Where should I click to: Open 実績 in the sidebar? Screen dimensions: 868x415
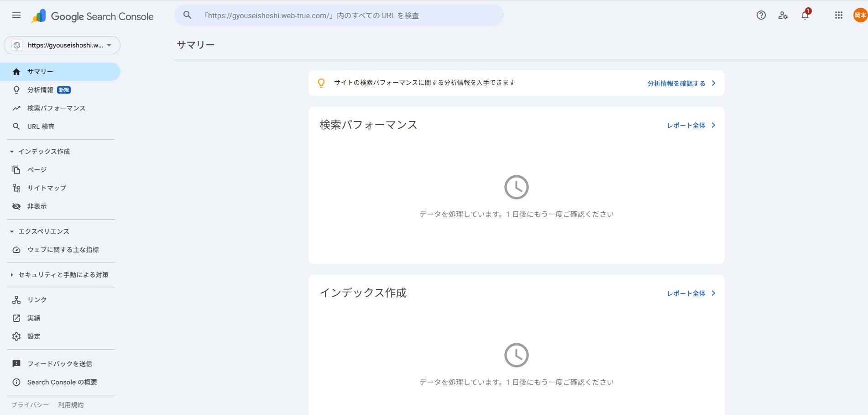(60, 318)
